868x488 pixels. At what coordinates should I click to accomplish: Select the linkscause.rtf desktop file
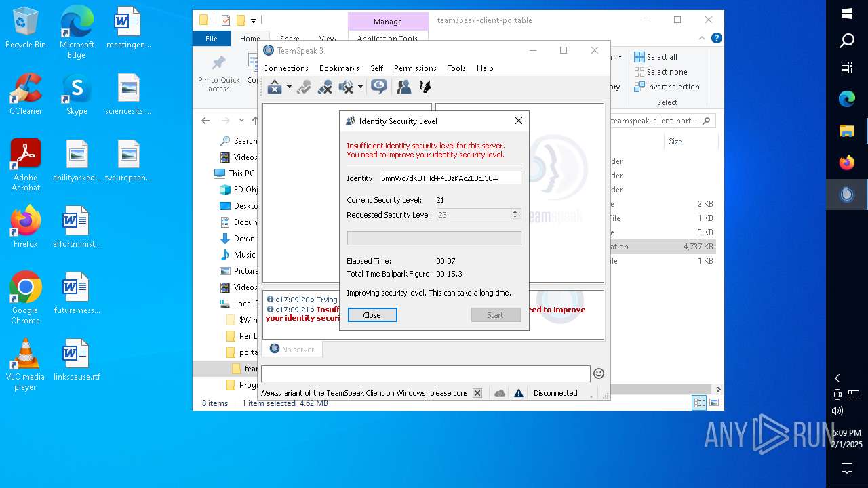pos(77,361)
